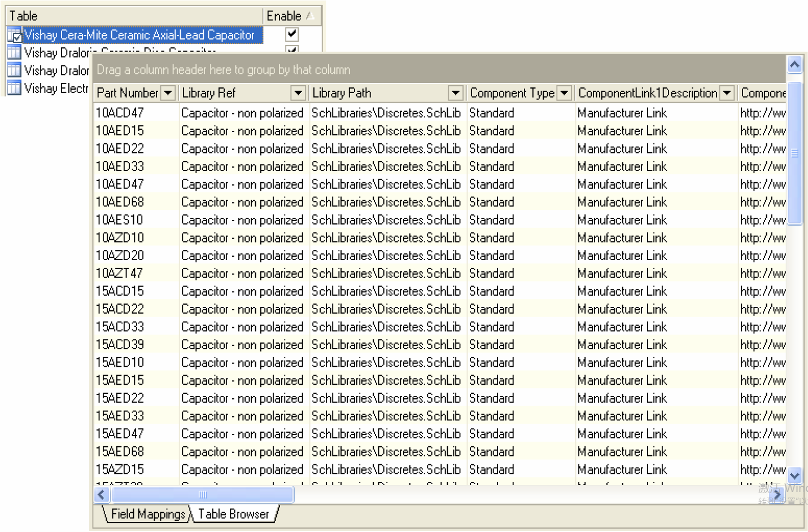The image size is (808, 532).
Task: Click Standard cell in 15AED22 row
Action: (521, 398)
